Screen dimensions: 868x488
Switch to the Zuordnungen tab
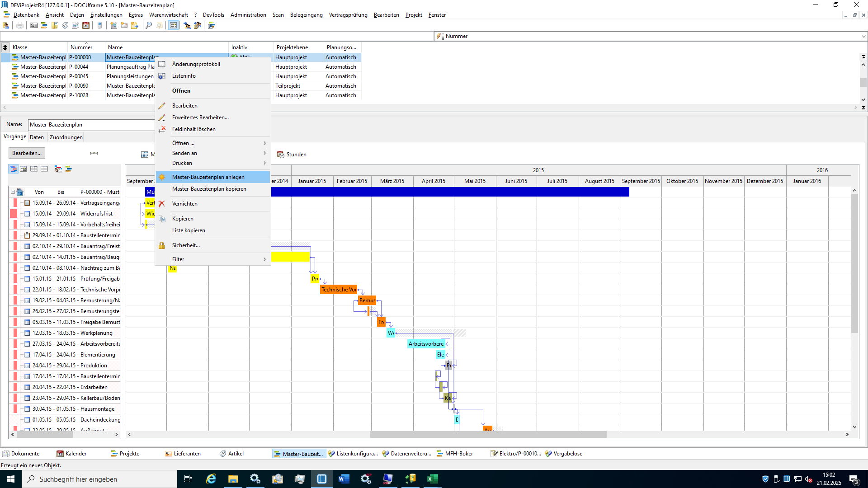[x=66, y=137]
